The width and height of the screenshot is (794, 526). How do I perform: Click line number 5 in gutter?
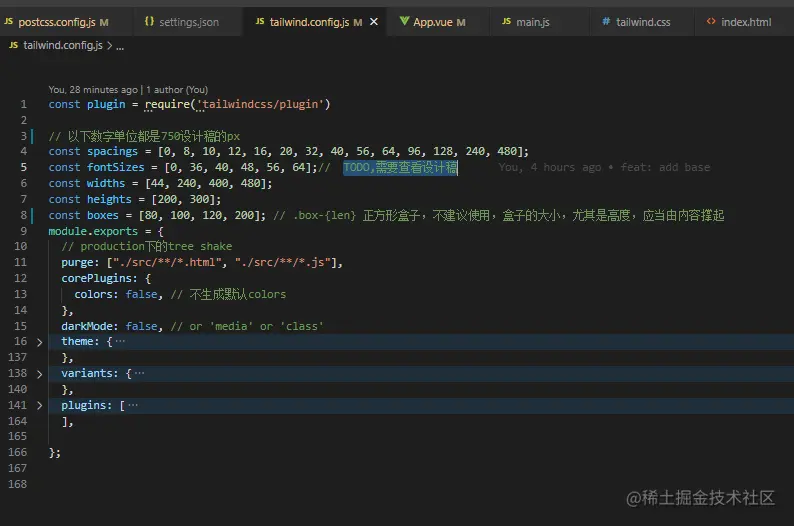pos(23,167)
